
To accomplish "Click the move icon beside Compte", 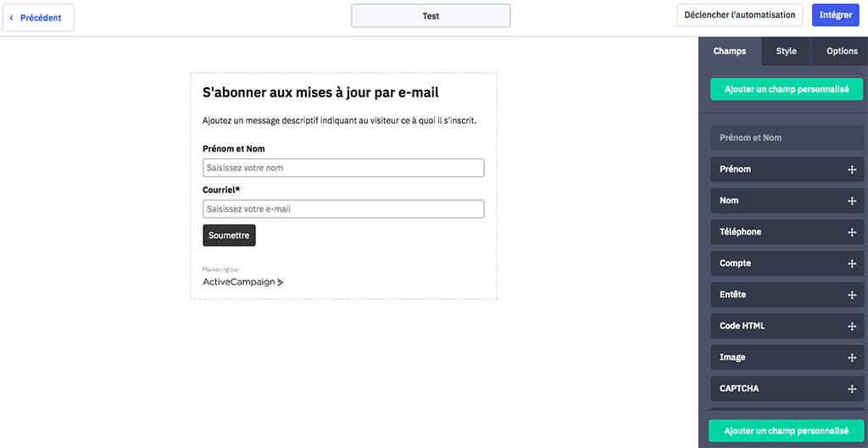I will [x=852, y=263].
